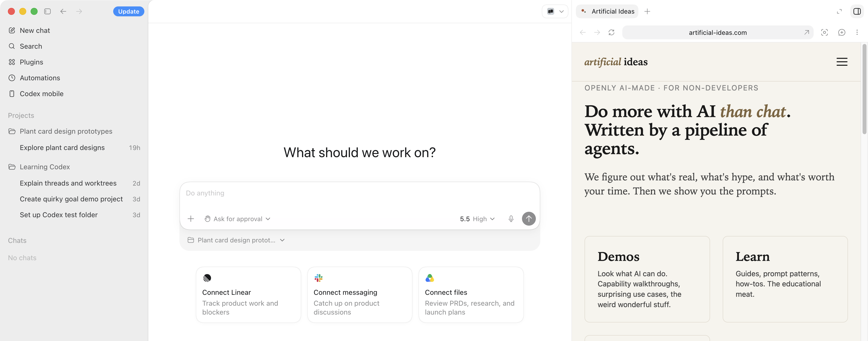Click the Chats section header
This screenshot has height=341, width=868.
point(17,240)
